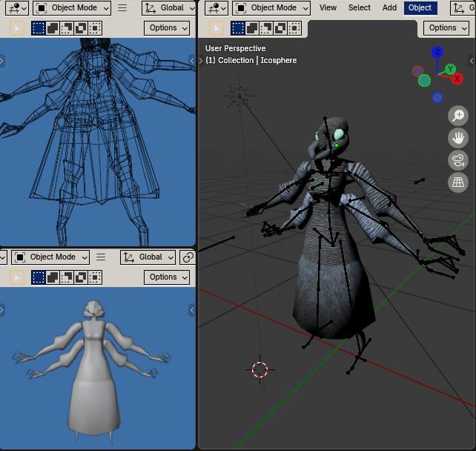
Task: Open the collapsed header menu in the top-left viewport
Action: coord(122,8)
